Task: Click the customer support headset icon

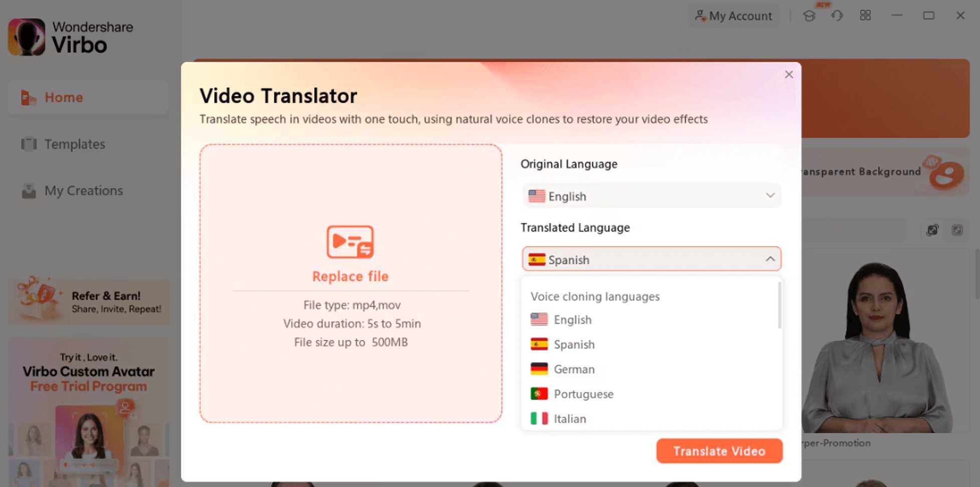Action: coord(837,16)
